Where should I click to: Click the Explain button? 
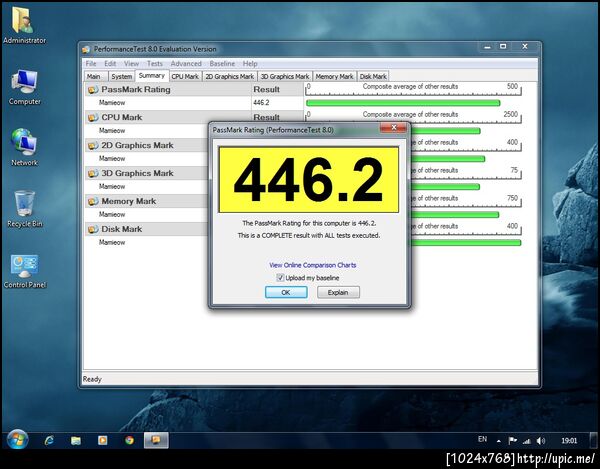click(338, 292)
